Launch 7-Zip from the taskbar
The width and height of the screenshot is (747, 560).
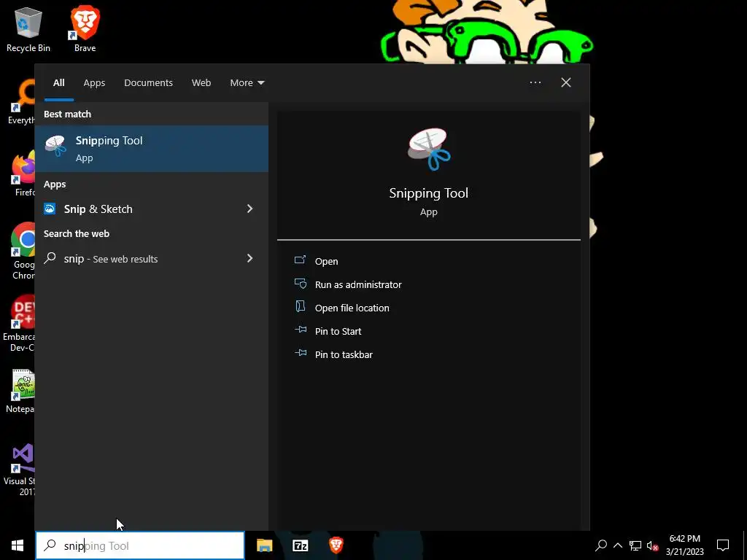coord(300,545)
